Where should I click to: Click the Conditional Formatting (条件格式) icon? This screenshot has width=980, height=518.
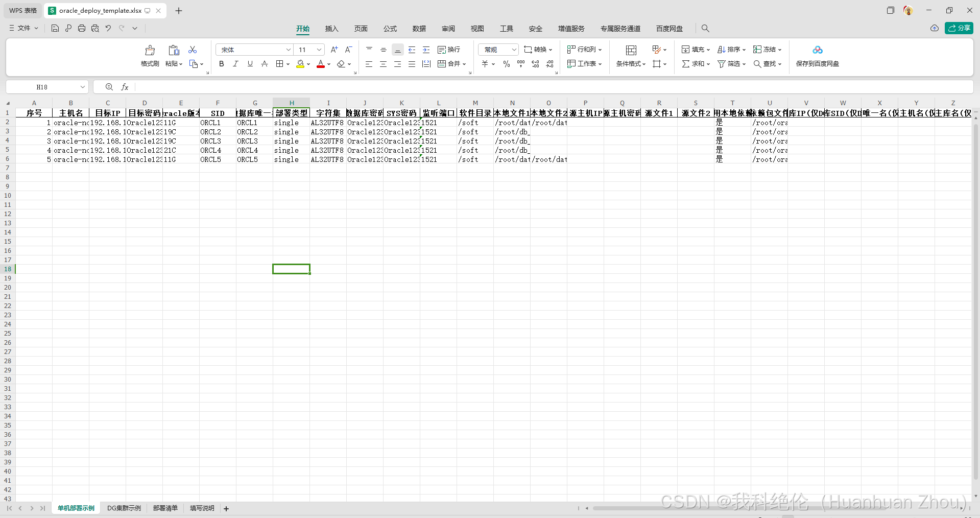(631, 50)
